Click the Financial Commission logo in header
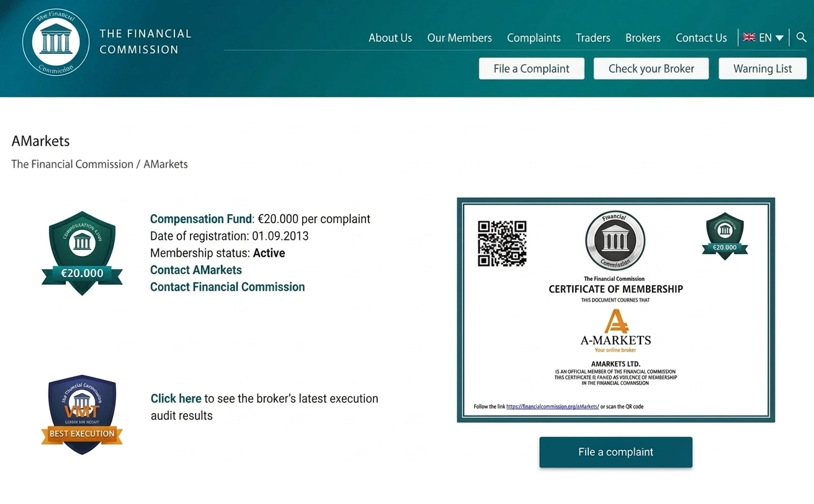This screenshot has height=504, width=814. [x=56, y=42]
